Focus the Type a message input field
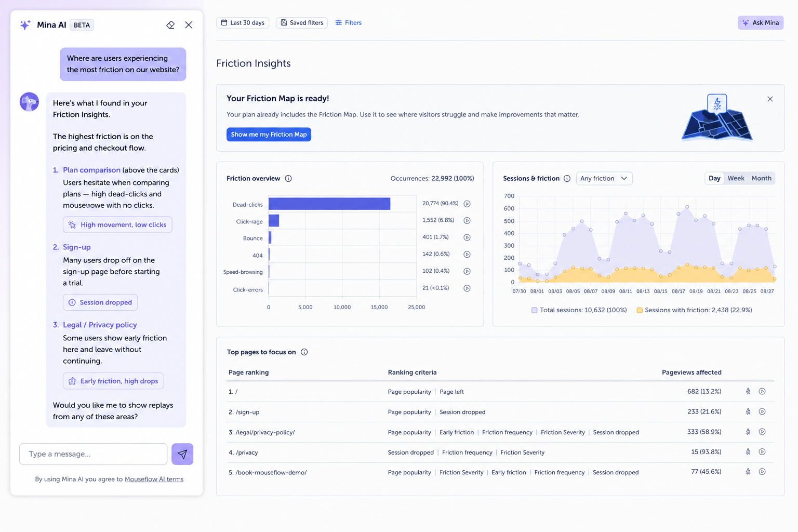The width and height of the screenshot is (798, 532). (x=94, y=454)
